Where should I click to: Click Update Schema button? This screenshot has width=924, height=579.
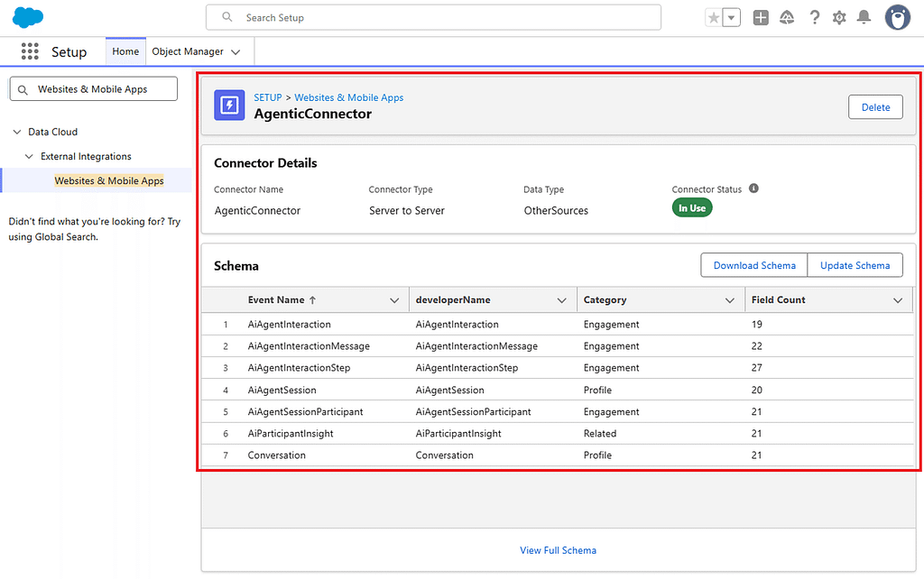point(855,265)
